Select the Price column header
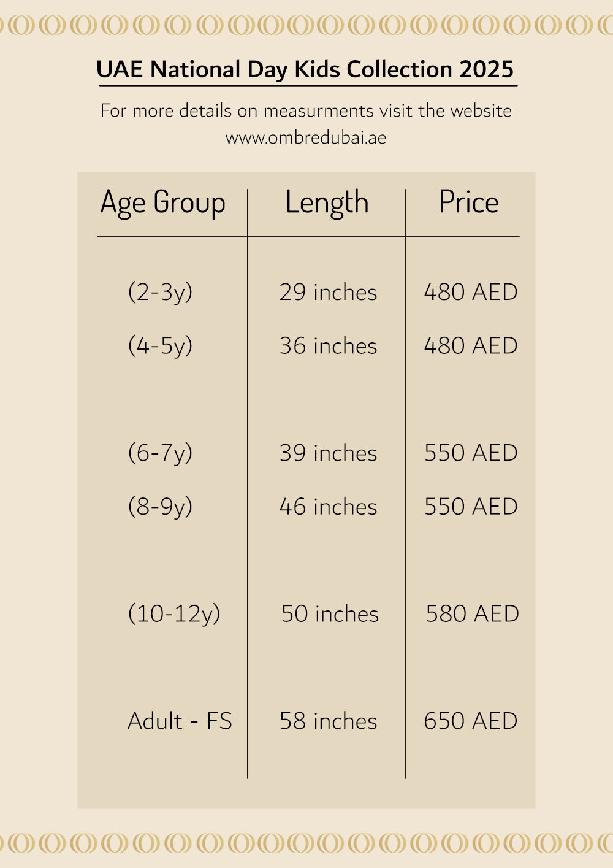The image size is (613, 868). pyautogui.click(x=468, y=202)
